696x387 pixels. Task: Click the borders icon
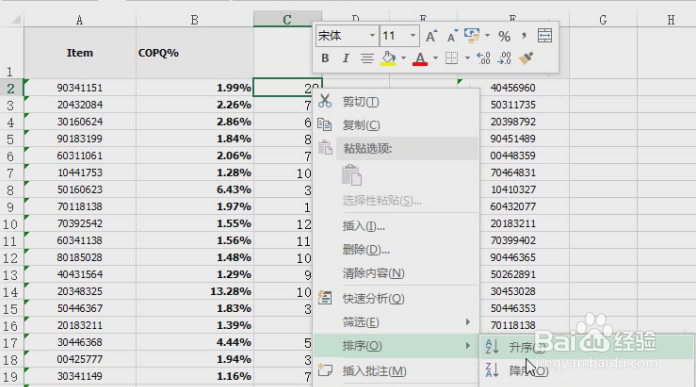(451, 58)
